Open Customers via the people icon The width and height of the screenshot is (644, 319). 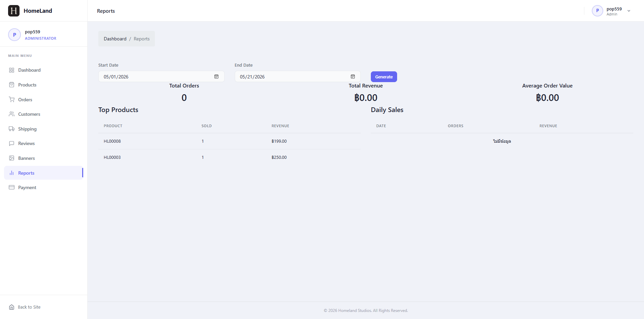click(x=12, y=114)
